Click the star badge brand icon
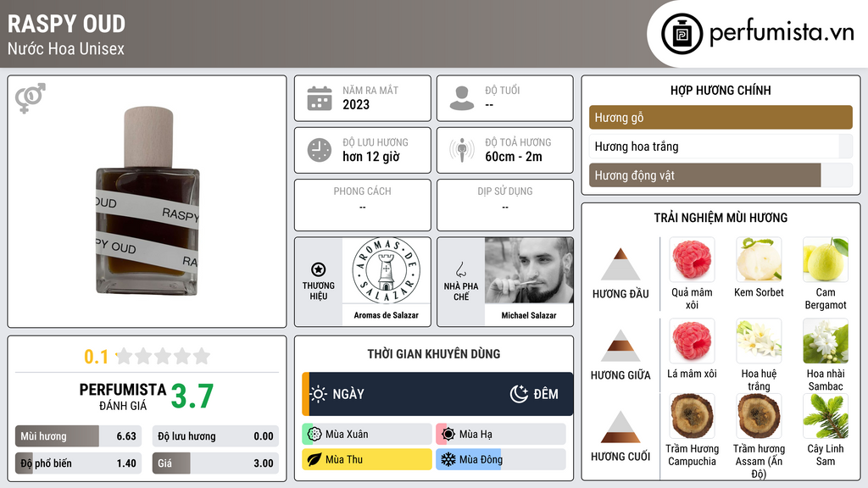Viewport: 868px width, 488px height. [x=319, y=269]
